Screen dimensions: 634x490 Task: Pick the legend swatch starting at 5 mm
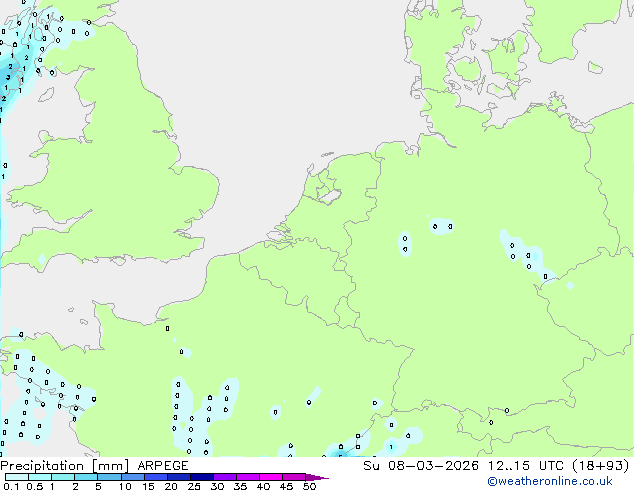point(109,477)
